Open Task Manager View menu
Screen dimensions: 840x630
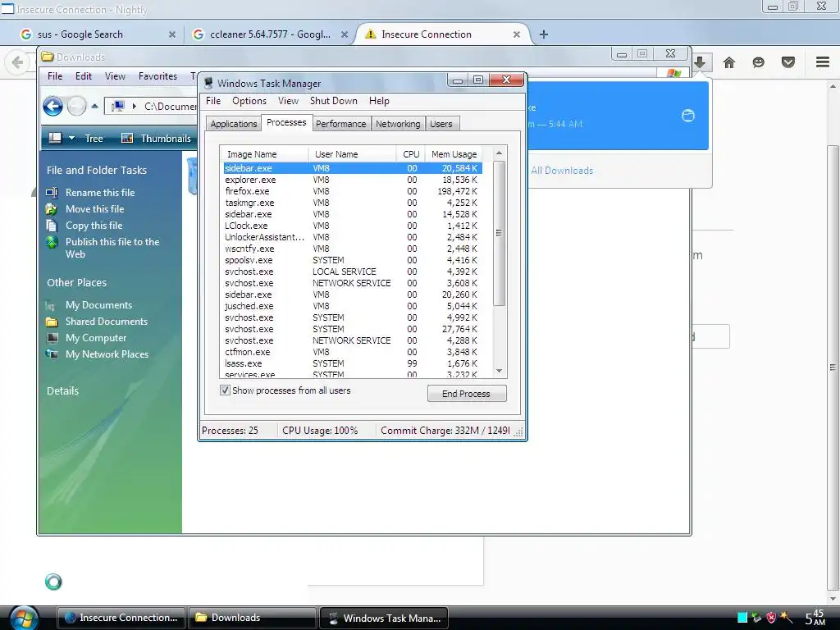pos(288,101)
